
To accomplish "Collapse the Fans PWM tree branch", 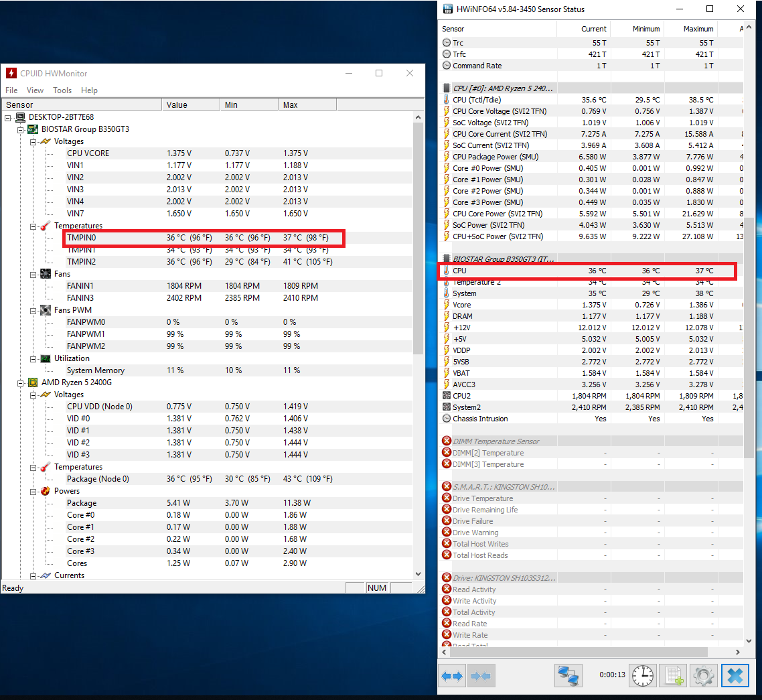I will [33, 310].
